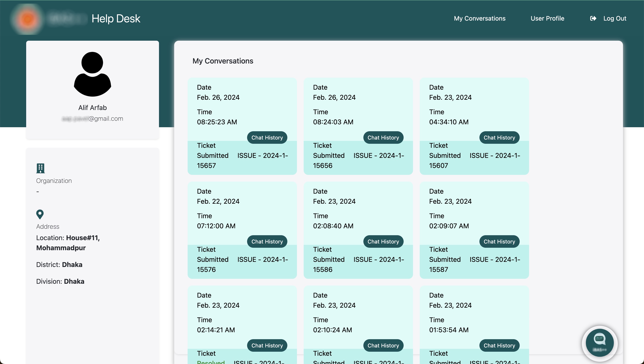Open Chat History for 07:12:00 AM conversation

(x=267, y=241)
